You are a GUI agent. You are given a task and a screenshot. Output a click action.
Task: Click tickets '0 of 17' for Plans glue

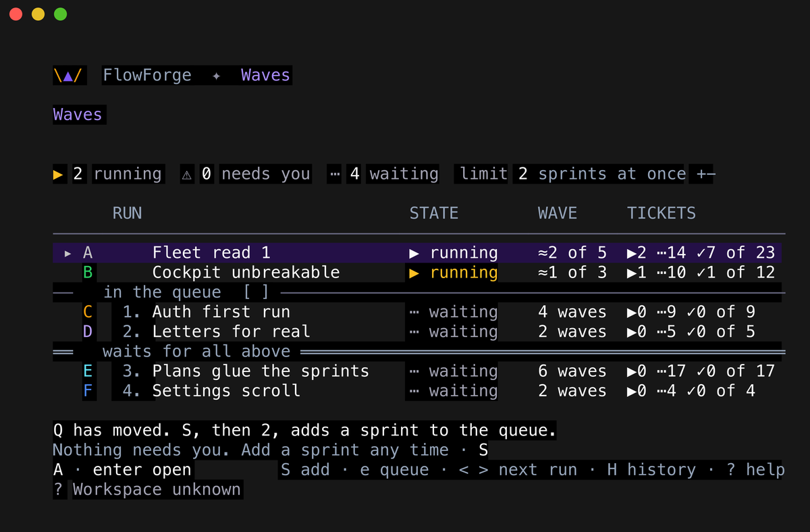[x=736, y=371]
